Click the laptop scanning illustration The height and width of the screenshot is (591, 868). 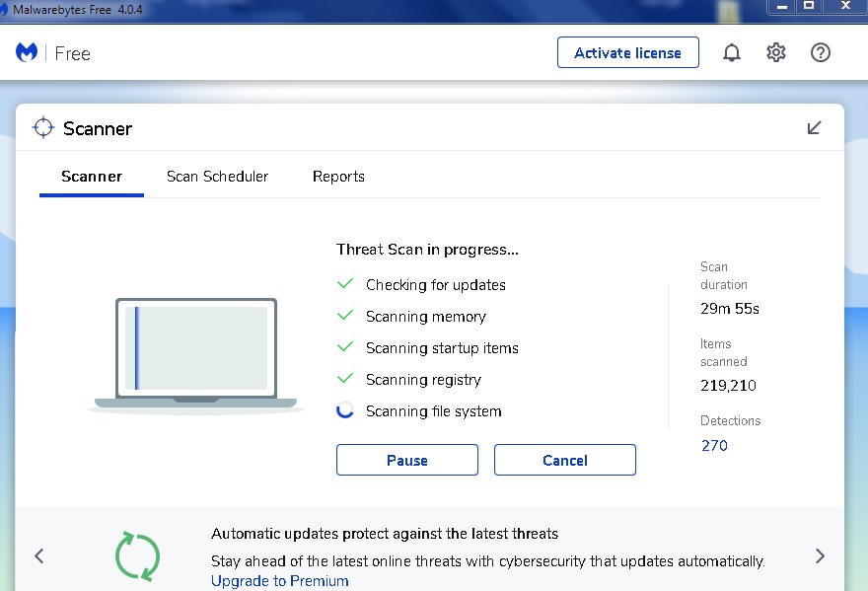[x=195, y=356]
